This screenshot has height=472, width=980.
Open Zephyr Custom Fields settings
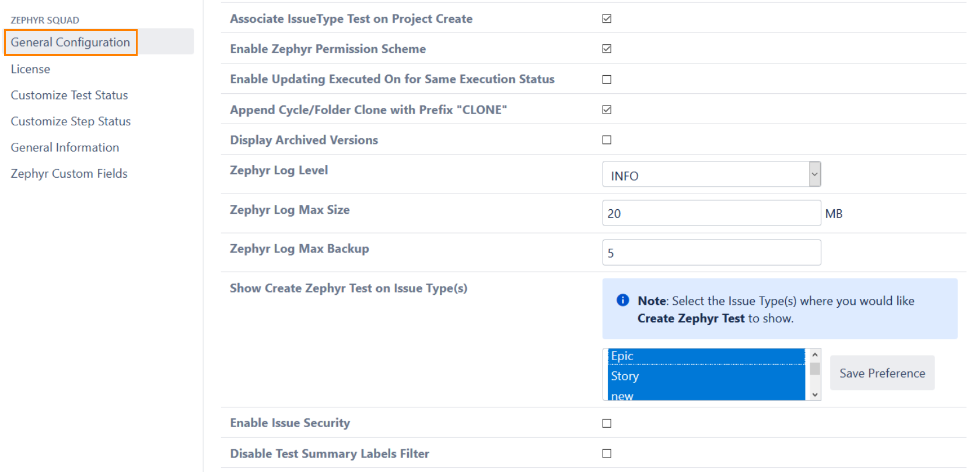pos(69,173)
